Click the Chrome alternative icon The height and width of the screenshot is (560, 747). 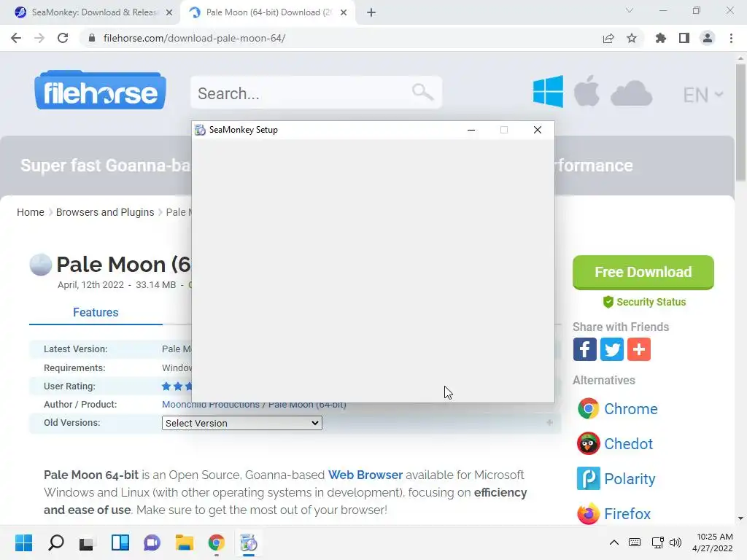(589, 408)
